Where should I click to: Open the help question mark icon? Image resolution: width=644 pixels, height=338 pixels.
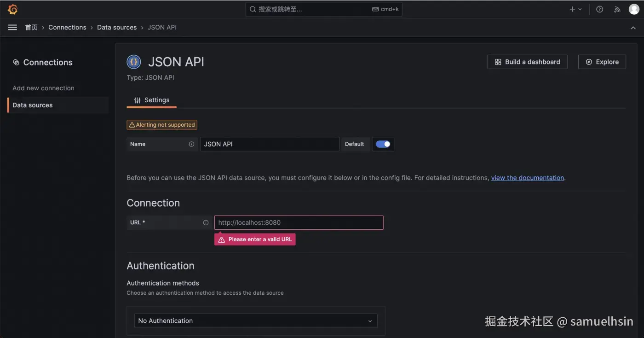click(x=599, y=9)
